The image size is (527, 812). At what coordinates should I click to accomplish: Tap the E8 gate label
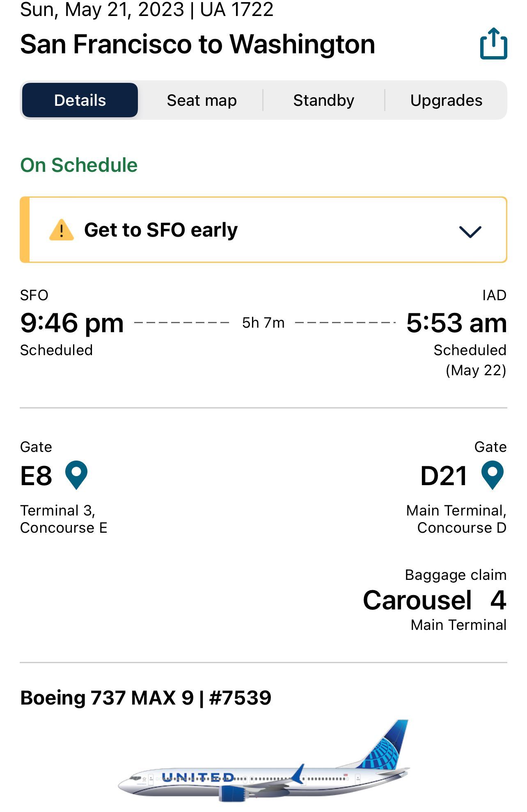pyautogui.click(x=36, y=476)
